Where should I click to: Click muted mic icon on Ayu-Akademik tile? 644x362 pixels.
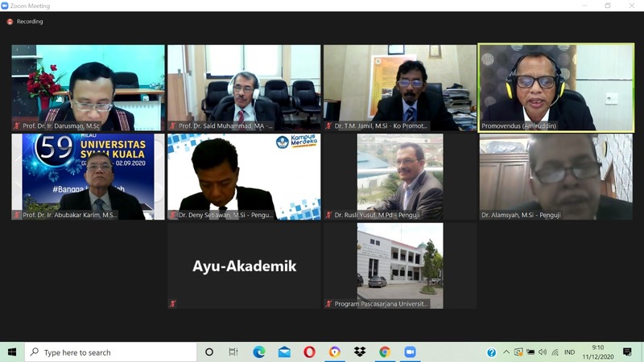(x=173, y=304)
